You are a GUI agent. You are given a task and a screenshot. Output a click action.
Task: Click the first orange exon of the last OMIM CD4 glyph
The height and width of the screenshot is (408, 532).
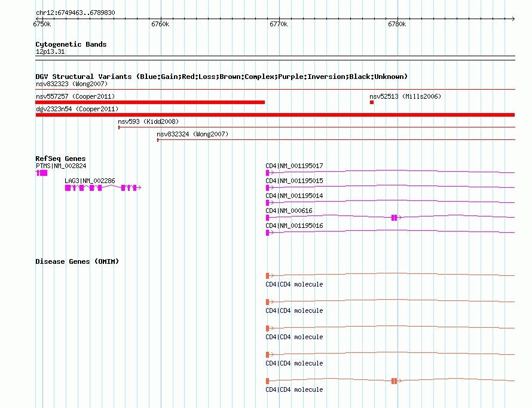[x=267, y=381]
